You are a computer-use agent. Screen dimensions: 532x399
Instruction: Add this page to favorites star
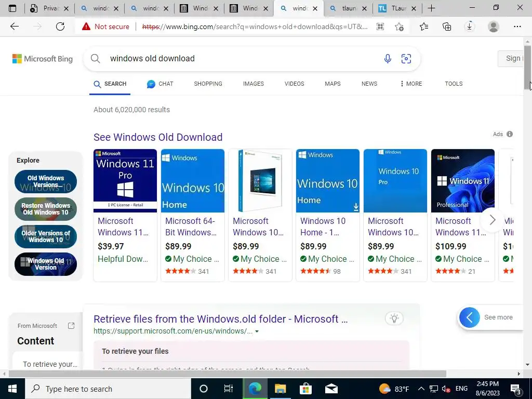point(400,26)
